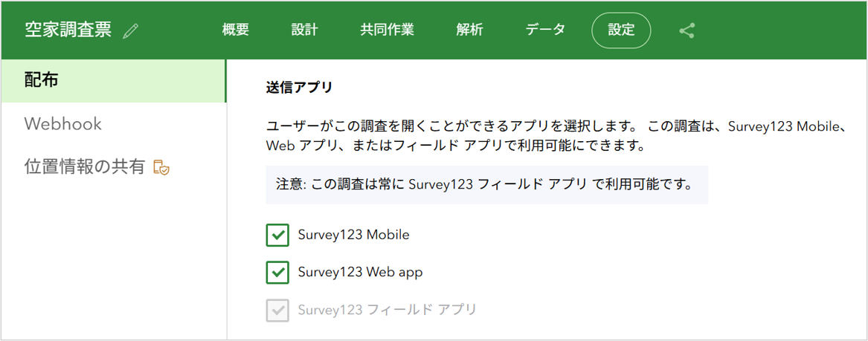Screen dimensions: 868x341
Task: Click the Survey123 Web app label
Action: click(361, 272)
